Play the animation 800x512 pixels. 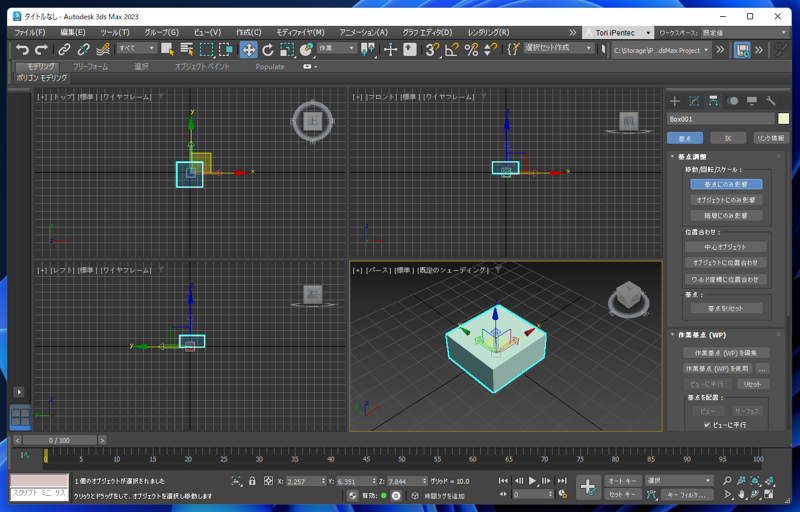(532, 480)
